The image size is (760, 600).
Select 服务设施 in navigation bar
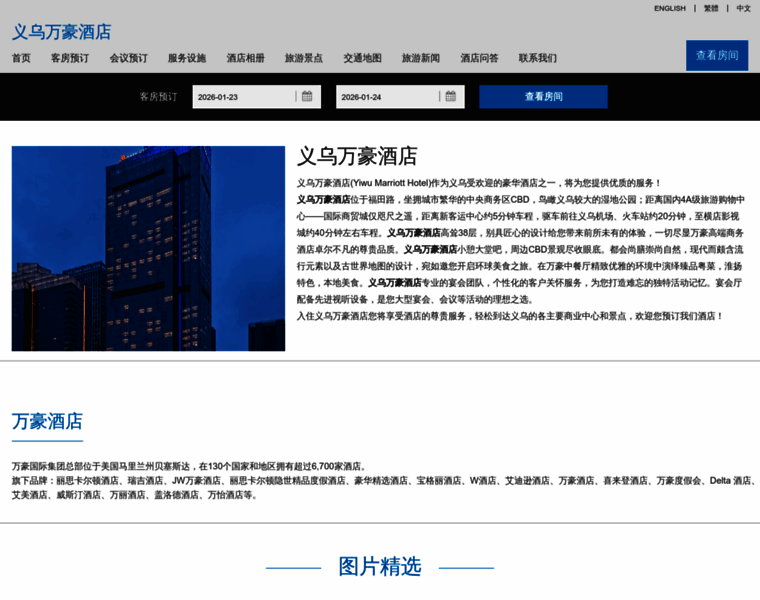pyautogui.click(x=187, y=58)
